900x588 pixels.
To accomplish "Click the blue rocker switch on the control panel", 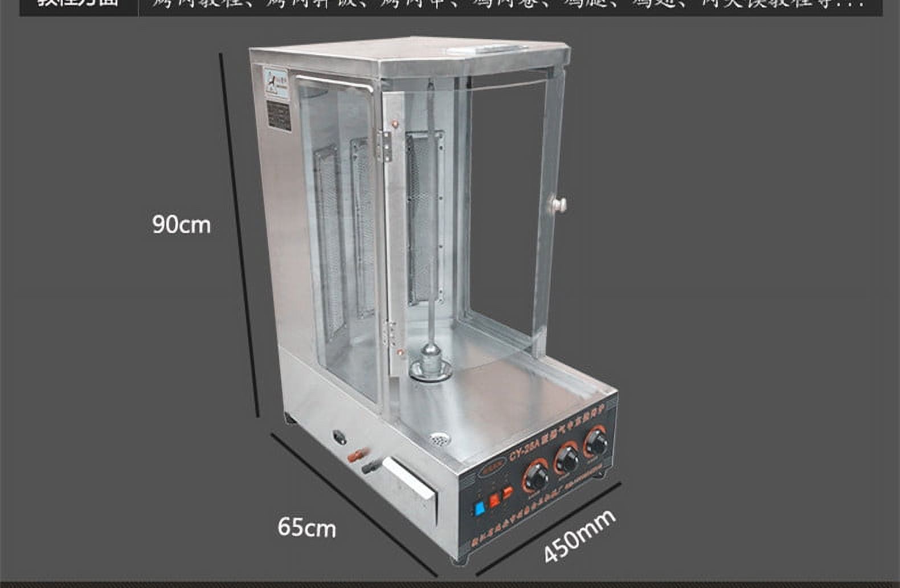I will (479, 508).
